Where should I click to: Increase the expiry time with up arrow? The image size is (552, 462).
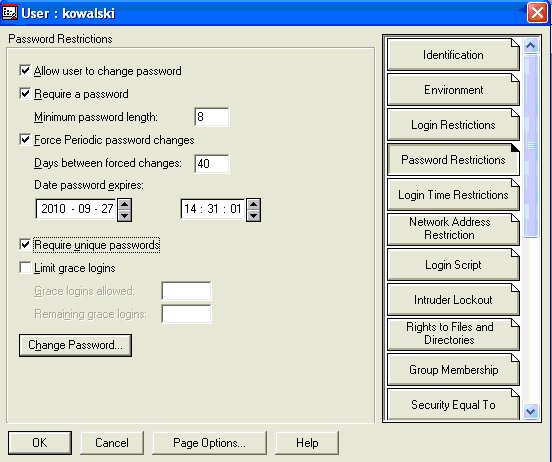coord(253,204)
